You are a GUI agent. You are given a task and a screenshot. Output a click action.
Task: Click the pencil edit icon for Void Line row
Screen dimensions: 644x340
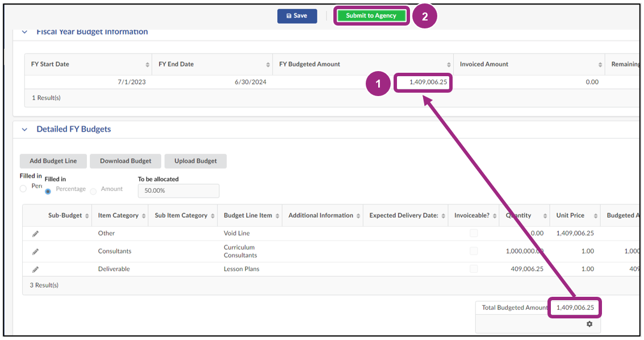[x=35, y=234]
